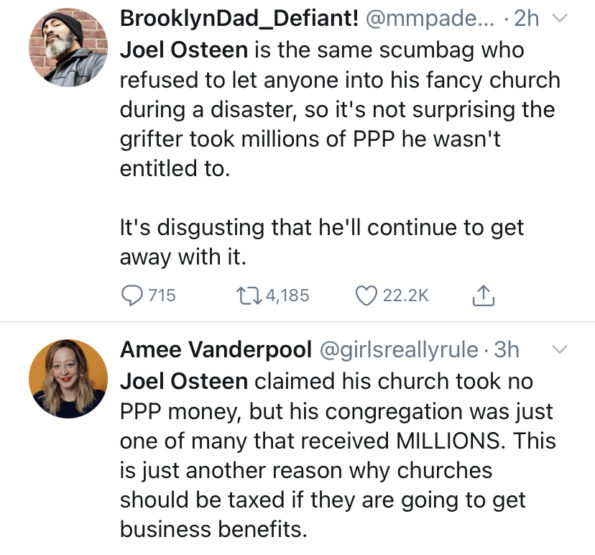
Task: Open tweet text 'It's disgusting that he'll continue'
Action: tap(322, 242)
